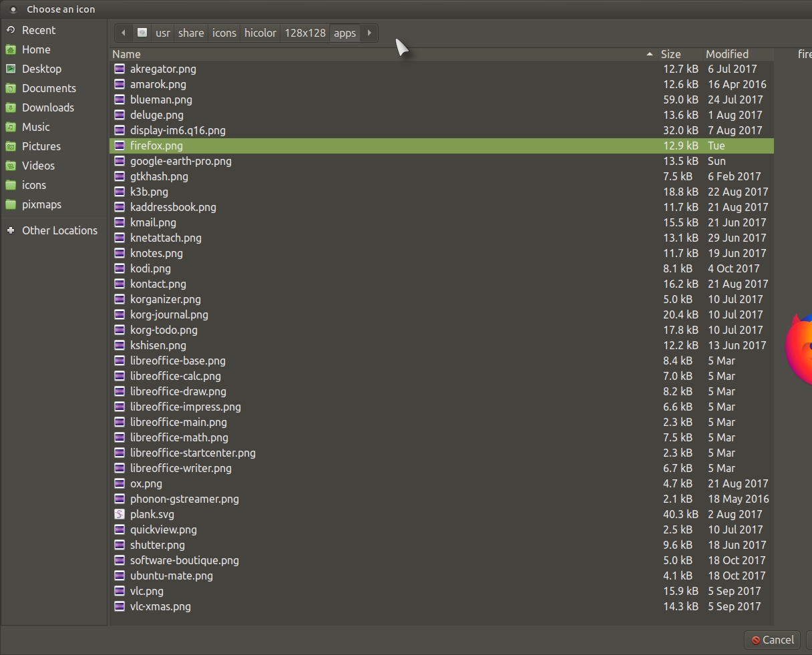Viewport: 812px width, 655px height.
Task: Sort by Modified column header
Action: [x=727, y=54]
